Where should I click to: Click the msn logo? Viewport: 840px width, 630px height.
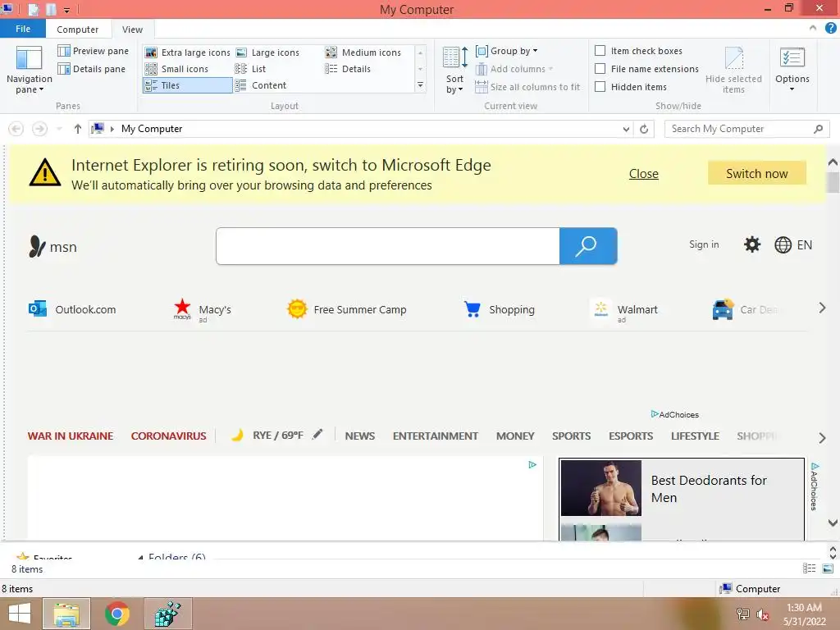point(52,246)
